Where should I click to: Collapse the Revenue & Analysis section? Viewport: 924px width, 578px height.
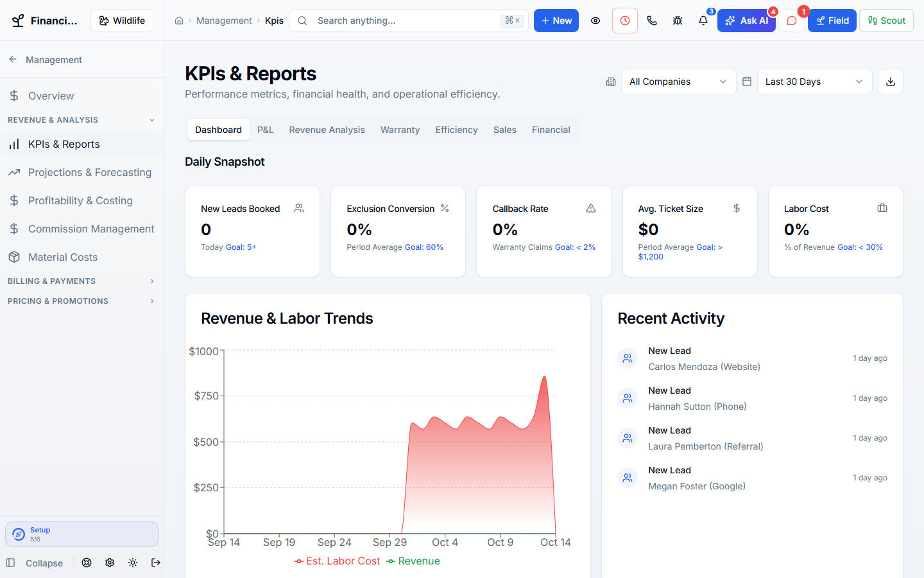(81, 120)
